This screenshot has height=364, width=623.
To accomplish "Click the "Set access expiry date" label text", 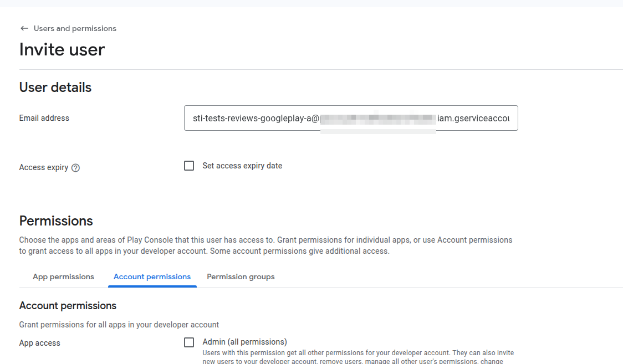I will pyautogui.click(x=242, y=166).
